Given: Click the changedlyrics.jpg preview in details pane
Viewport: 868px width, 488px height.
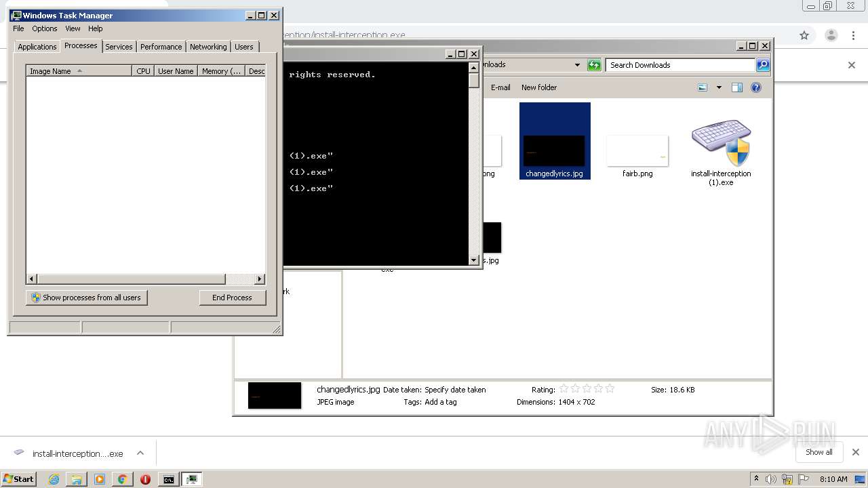Looking at the screenshot, I should 275,396.
